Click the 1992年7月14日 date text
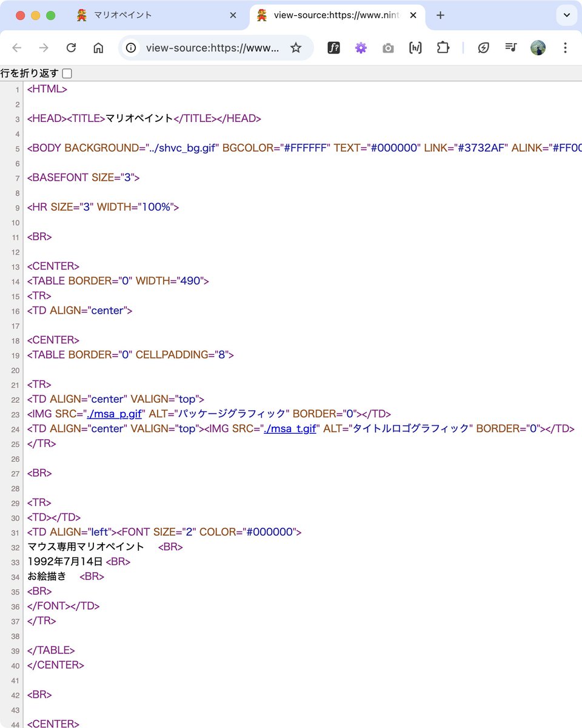This screenshot has height=728, width=582. coord(65,561)
